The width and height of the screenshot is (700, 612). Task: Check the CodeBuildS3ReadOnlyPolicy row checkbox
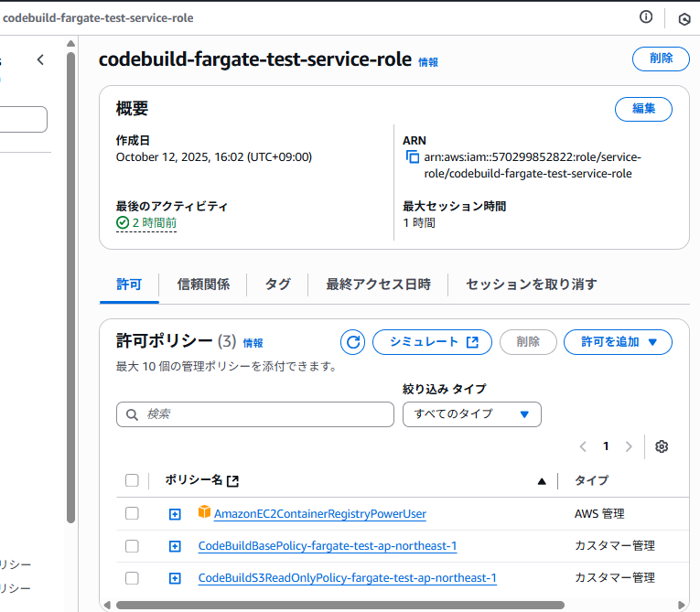(132, 578)
